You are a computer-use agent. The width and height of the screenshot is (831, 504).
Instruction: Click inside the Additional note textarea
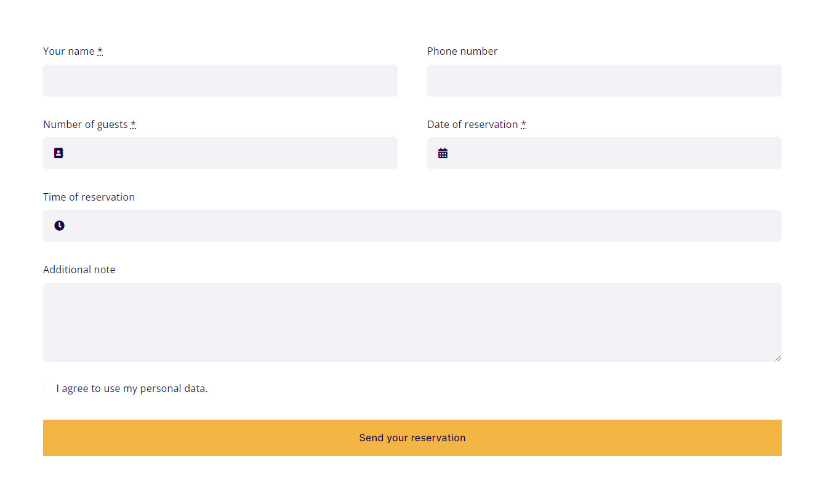(x=412, y=322)
